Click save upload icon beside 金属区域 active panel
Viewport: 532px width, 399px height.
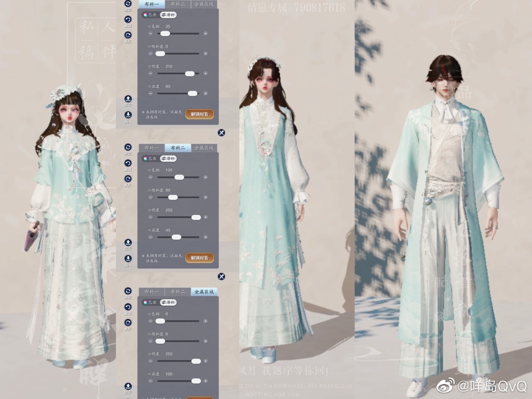click(x=128, y=386)
